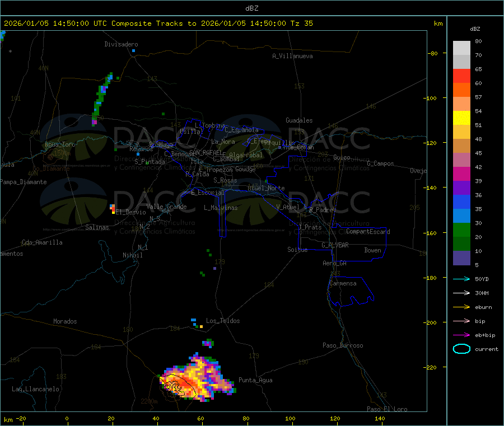This screenshot has width=504, height=426.
Task: Click the Soitue location label
Action: (297, 250)
